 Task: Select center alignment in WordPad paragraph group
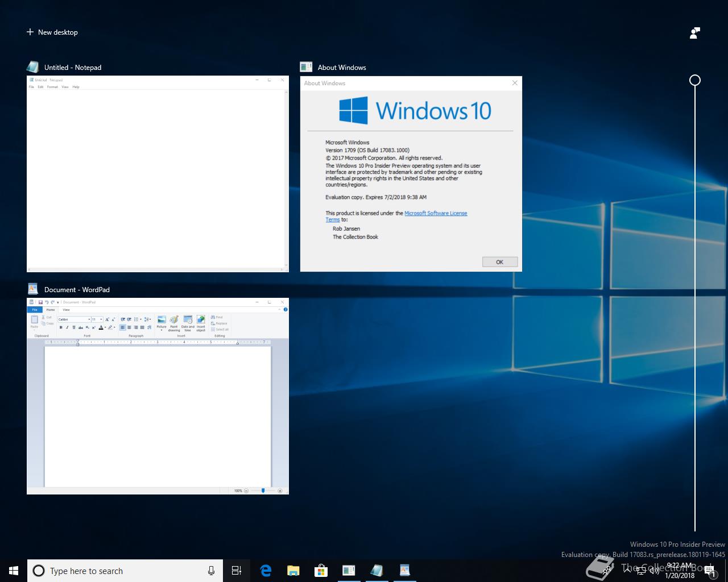coord(129,327)
